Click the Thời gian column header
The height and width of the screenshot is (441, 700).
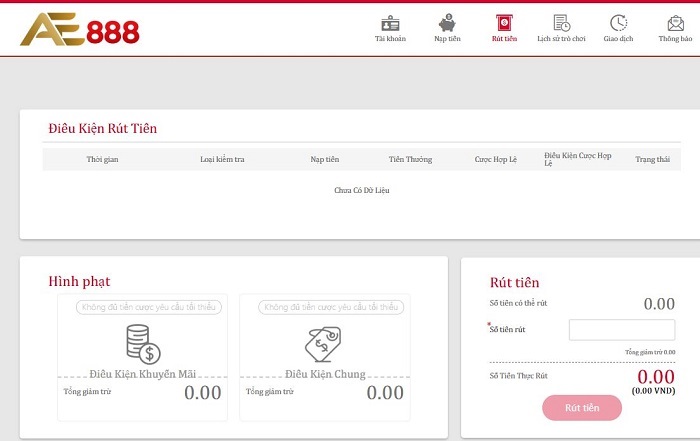pyautogui.click(x=102, y=160)
